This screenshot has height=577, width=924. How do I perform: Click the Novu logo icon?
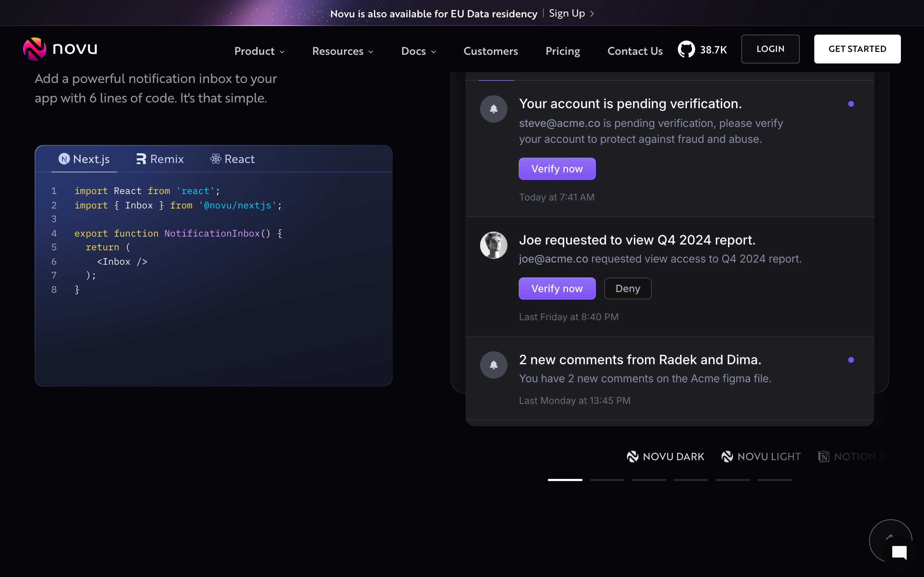tap(34, 49)
